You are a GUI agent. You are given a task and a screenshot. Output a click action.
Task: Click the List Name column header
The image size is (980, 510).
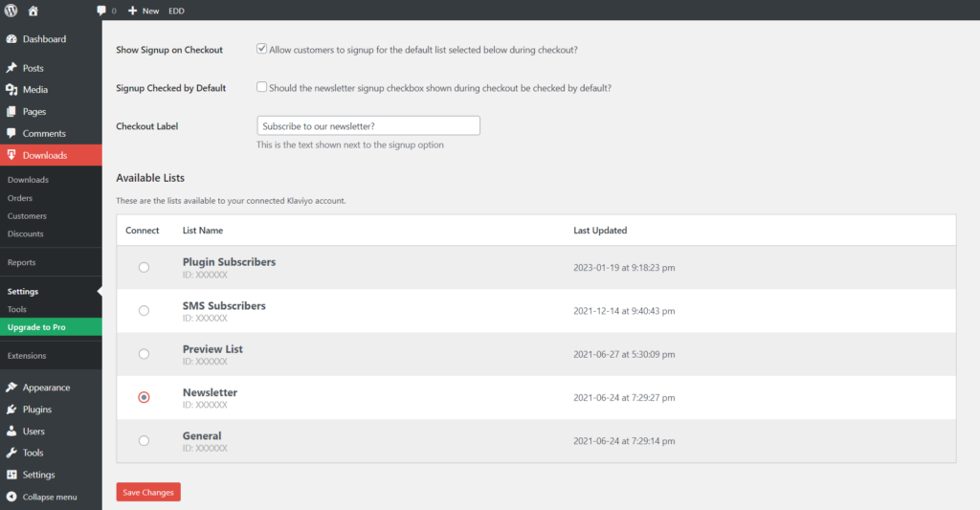203,230
